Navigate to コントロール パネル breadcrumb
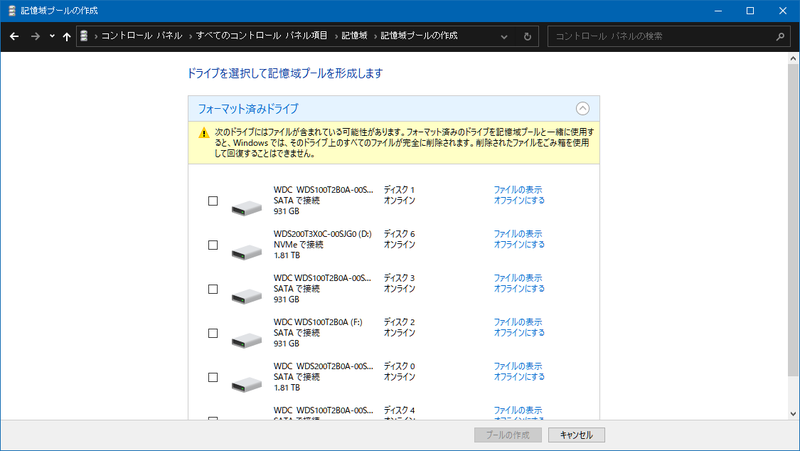Viewport: 800px width, 451px height. pos(141,36)
